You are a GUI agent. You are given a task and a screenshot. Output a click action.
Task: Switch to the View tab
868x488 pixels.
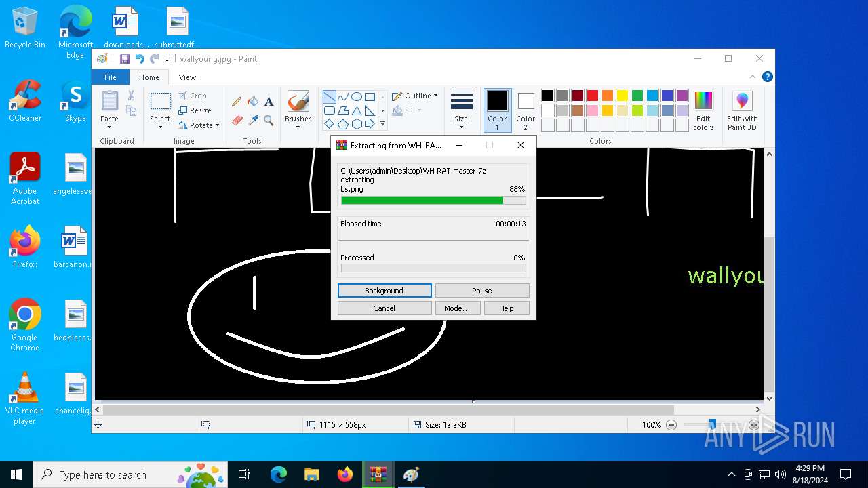click(x=187, y=77)
